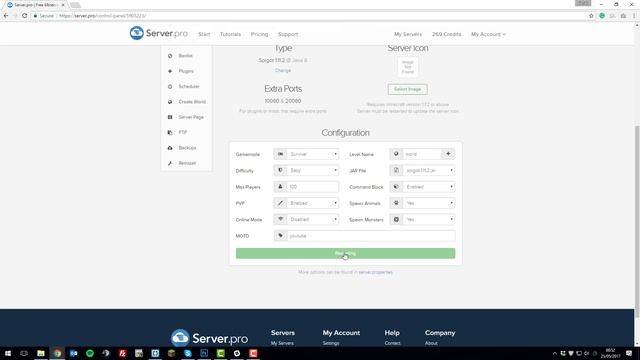640x360 pixels.
Task: Open Start in the top navigation
Action: click(204, 34)
